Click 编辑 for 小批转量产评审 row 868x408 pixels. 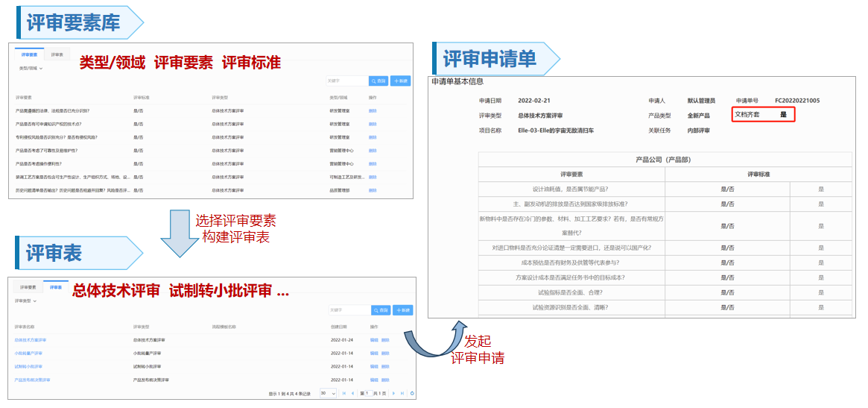click(x=374, y=353)
